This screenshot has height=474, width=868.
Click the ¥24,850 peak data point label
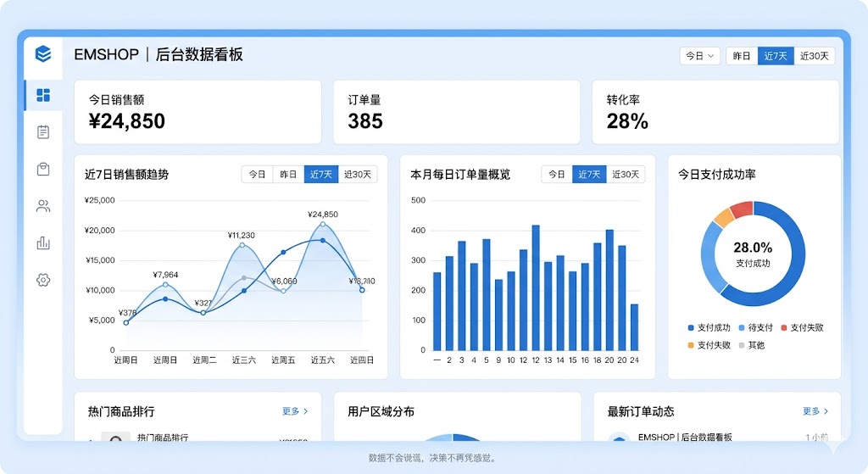(x=323, y=215)
